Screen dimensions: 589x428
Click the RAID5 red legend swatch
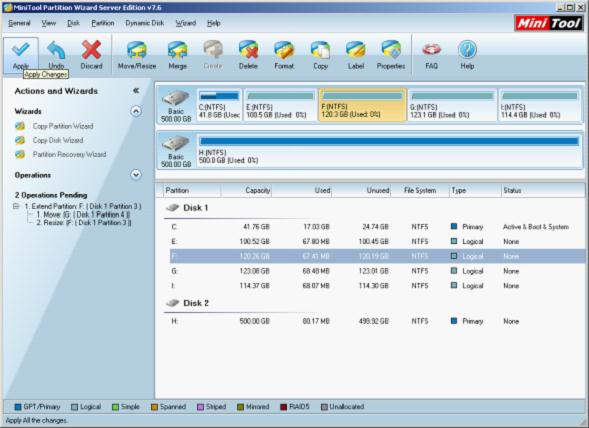(x=284, y=407)
